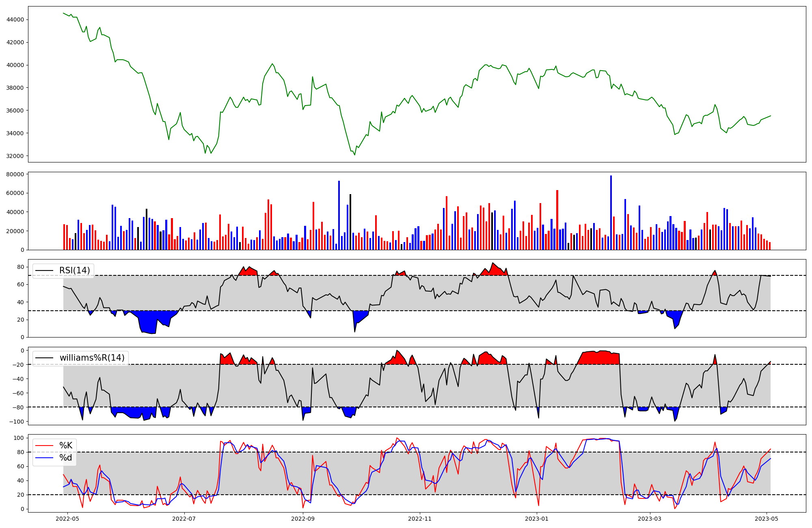
Task: Click the tall black volume bar near 2022-10
Action: [350, 222]
